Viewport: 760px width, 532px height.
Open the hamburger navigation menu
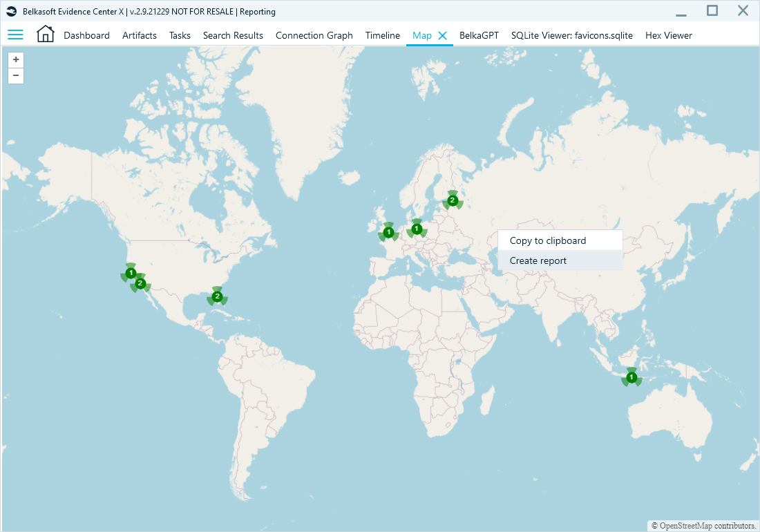(x=15, y=35)
